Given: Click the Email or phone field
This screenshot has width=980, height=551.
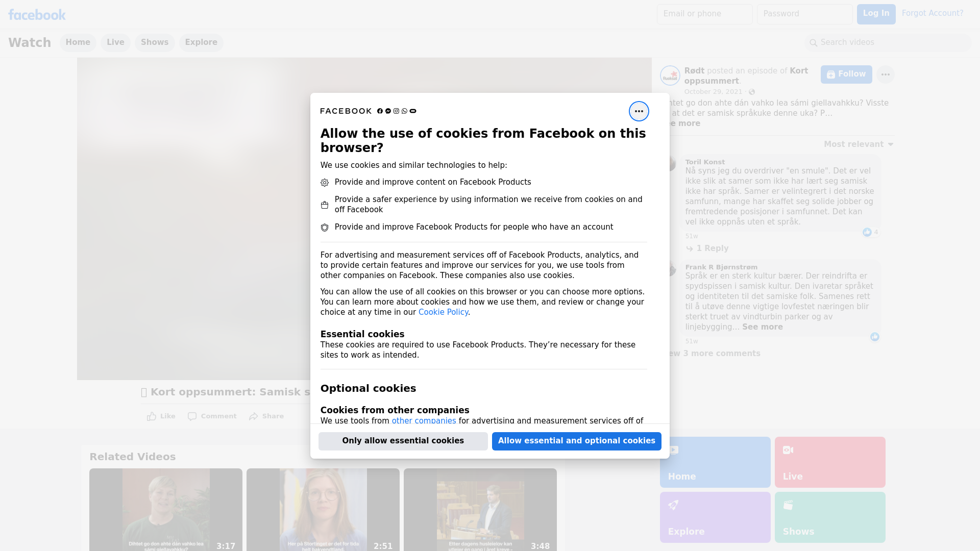Looking at the screenshot, I should (x=704, y=14).
